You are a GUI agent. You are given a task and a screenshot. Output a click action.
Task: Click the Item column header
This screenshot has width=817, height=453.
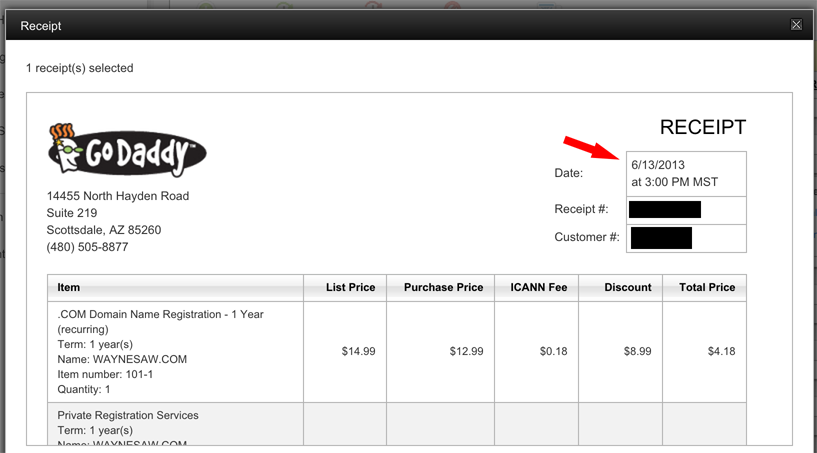[x=175, y=287]
